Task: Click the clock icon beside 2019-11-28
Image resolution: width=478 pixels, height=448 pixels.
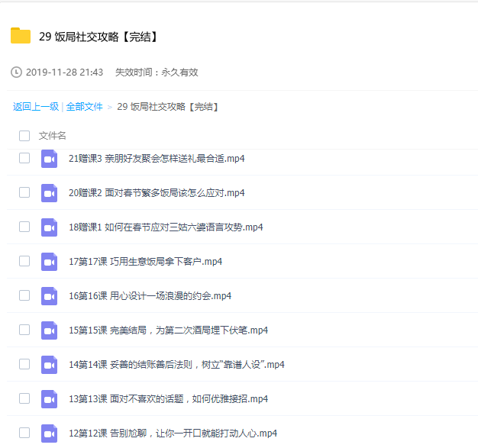Action: pyautogui.click(x=16, y=73)
